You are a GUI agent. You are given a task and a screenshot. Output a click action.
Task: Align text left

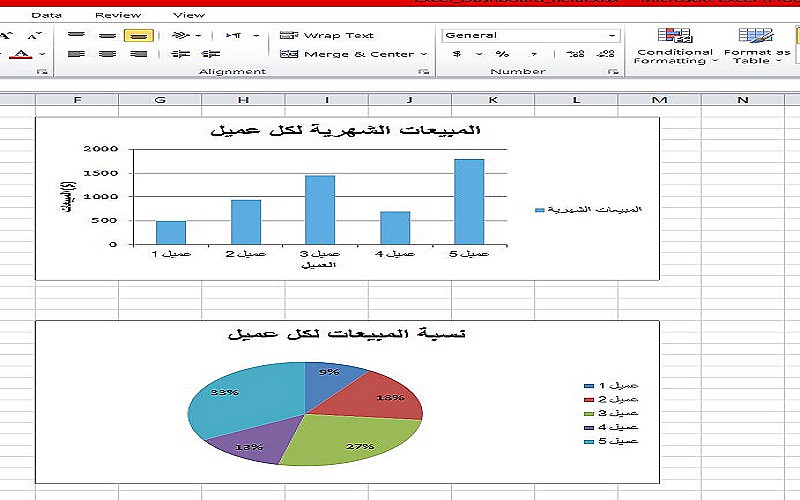[76, 54]
